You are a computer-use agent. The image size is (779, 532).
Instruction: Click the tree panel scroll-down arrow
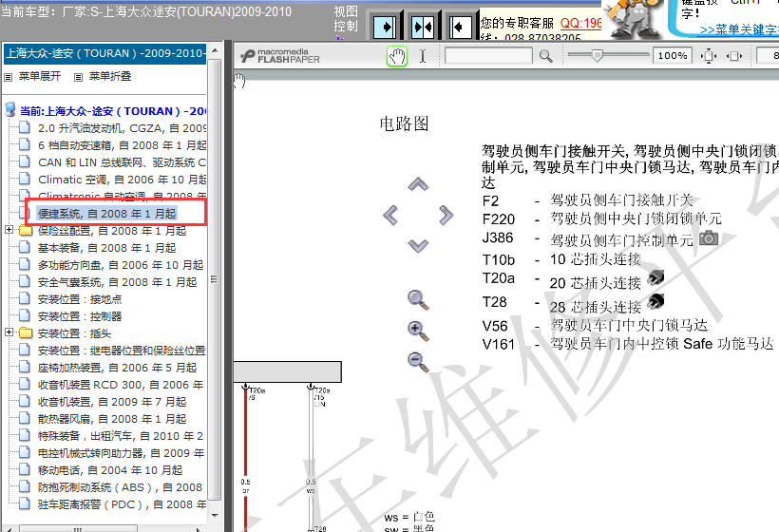(x=215, y=515)
